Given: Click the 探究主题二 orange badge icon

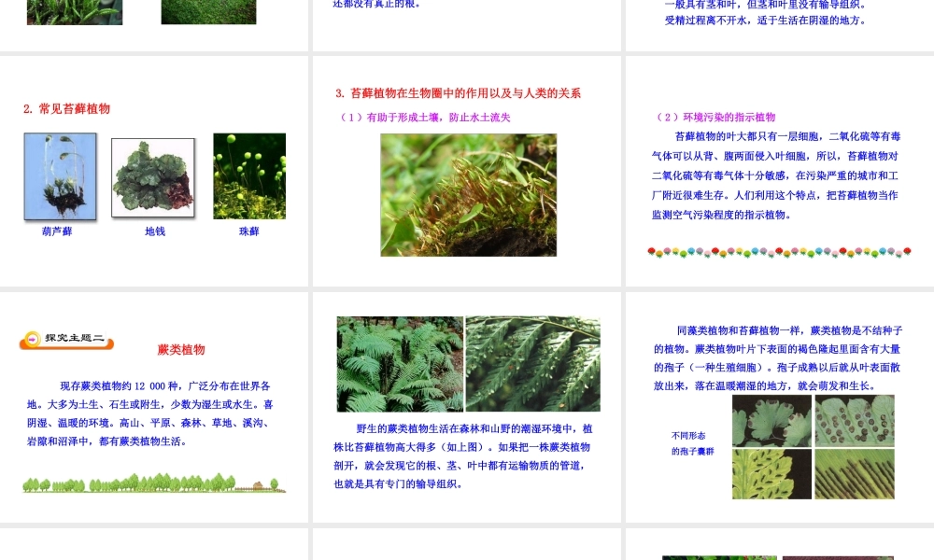Looking at the screenshot, I should point(66,340).
